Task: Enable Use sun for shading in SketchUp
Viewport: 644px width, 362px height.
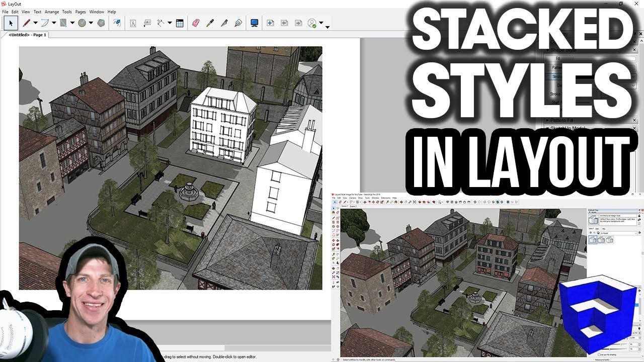Action: coord(600,354)
